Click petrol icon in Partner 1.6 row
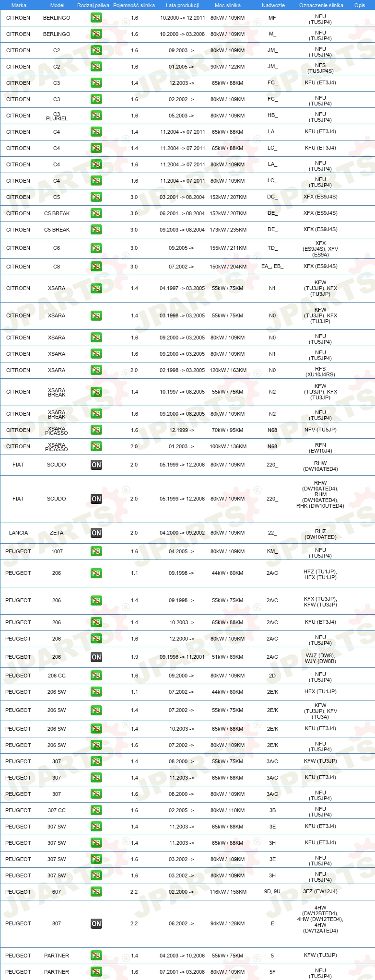The height and width of the screenshot is (980, 375). pos(96,972)
